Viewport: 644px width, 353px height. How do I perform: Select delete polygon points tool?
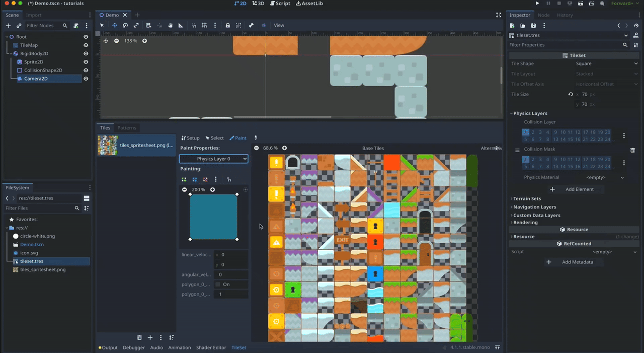click(205, 179)
